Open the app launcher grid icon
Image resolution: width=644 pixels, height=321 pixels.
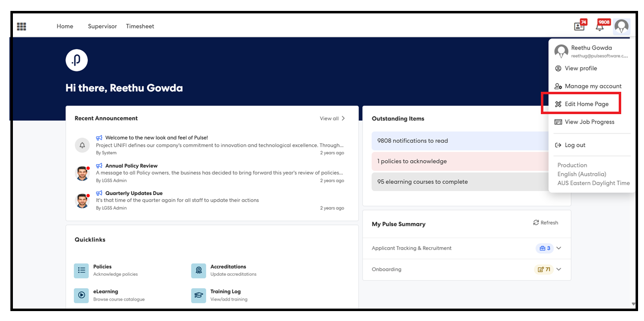[x=21, y=26]
